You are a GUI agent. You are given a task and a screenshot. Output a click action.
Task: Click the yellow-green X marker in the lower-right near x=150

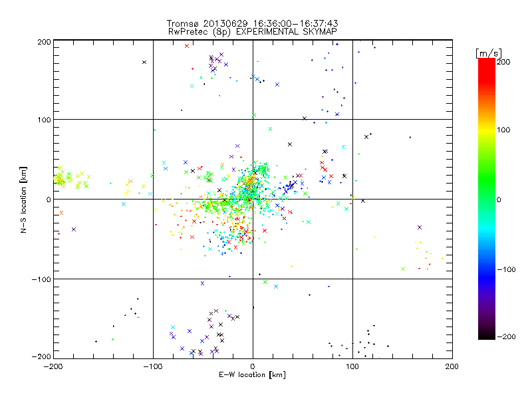point(403,269)
